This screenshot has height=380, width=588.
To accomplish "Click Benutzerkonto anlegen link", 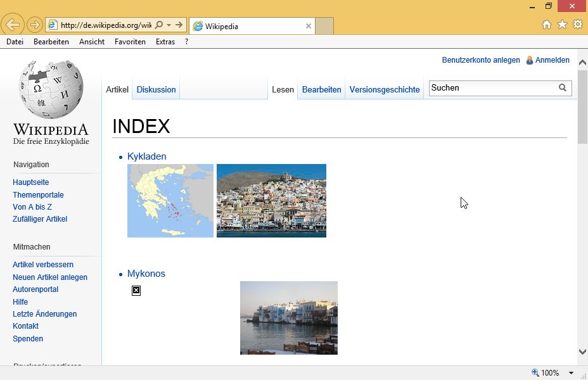I will pyautogui.click(x=481, y=60).
